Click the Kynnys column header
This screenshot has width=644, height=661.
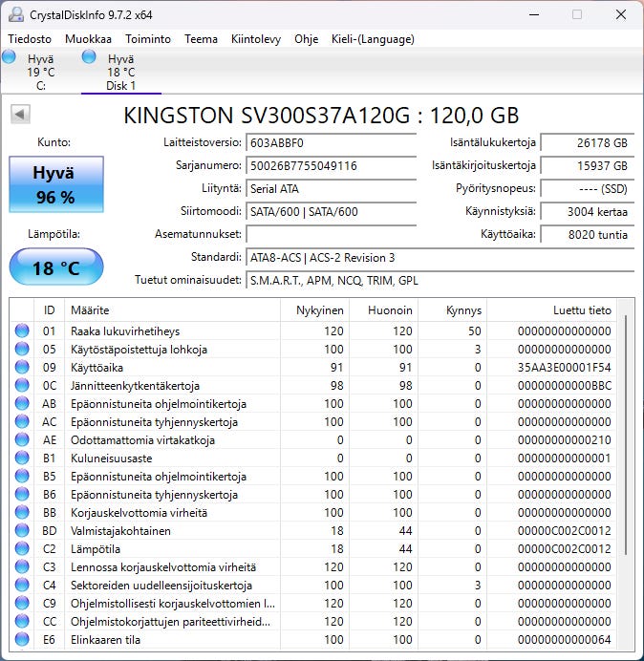tap(453, 310)
